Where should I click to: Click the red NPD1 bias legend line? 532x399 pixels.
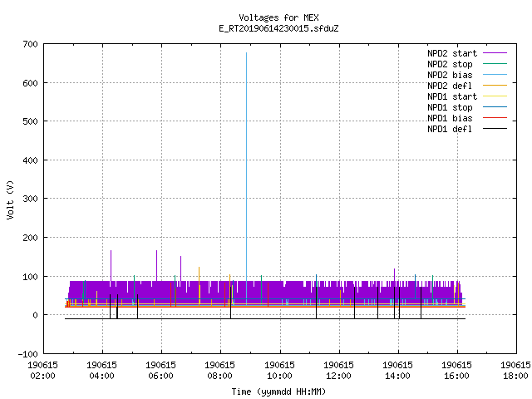coord(495,118)
